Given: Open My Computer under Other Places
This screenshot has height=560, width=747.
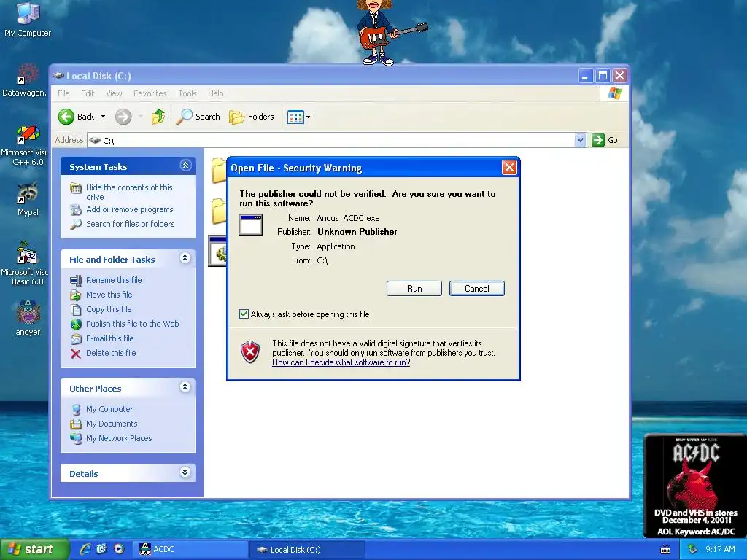Looking at the screenshot, I should (x=109, y=409).
